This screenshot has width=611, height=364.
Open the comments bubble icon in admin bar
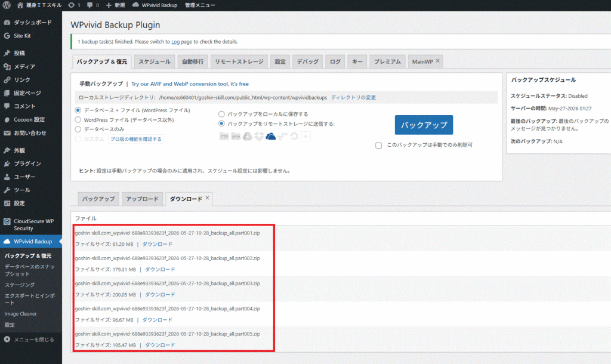tap(90, 5)
